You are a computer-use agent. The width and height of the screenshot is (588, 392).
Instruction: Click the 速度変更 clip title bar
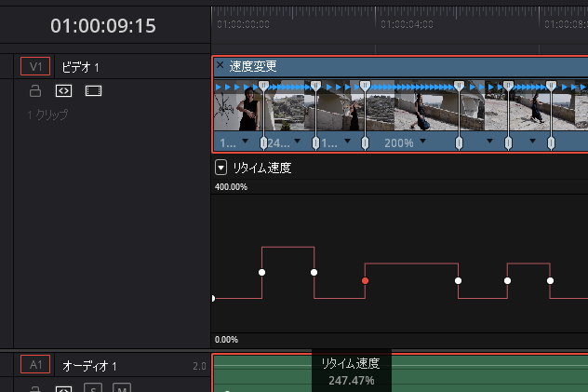point(400,66)
